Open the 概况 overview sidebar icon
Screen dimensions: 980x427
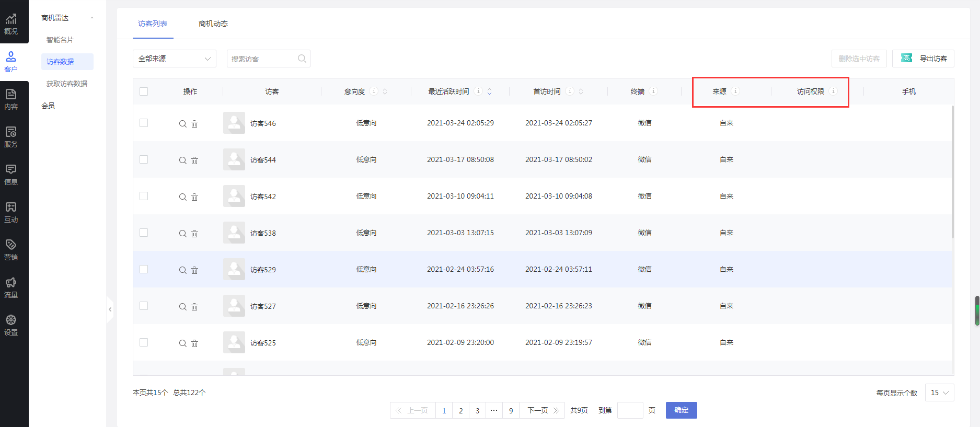point(11,24)
